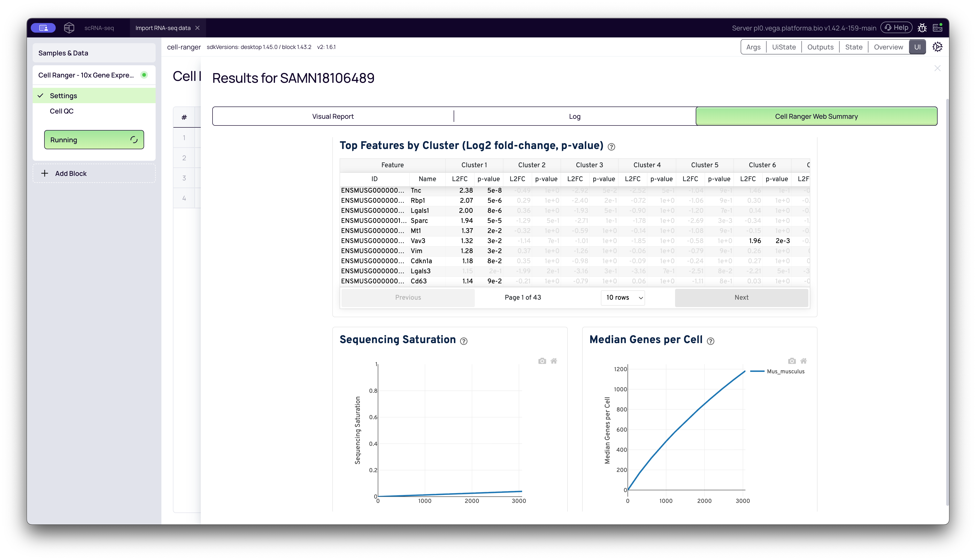The height and width of the screenshot is (560, 976).
Task: Switch to the Args view
Action: (x=753, y=47)
